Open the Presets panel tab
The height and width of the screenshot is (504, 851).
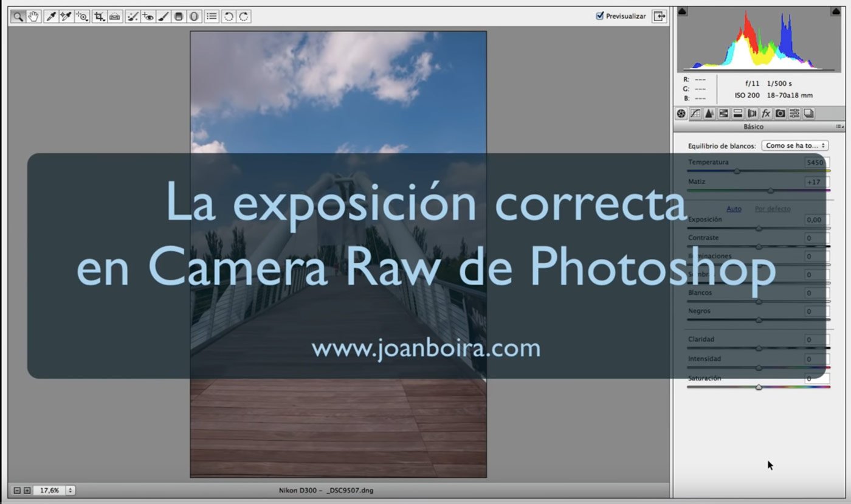(794, 114)
